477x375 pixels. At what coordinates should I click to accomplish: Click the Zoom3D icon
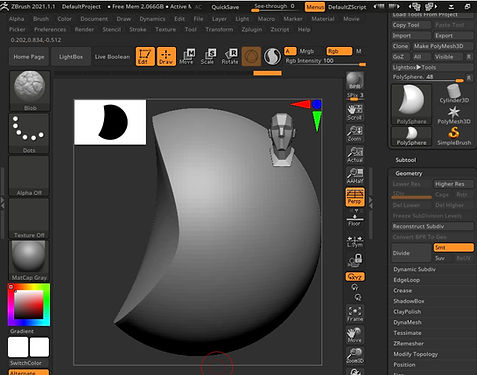355,356
